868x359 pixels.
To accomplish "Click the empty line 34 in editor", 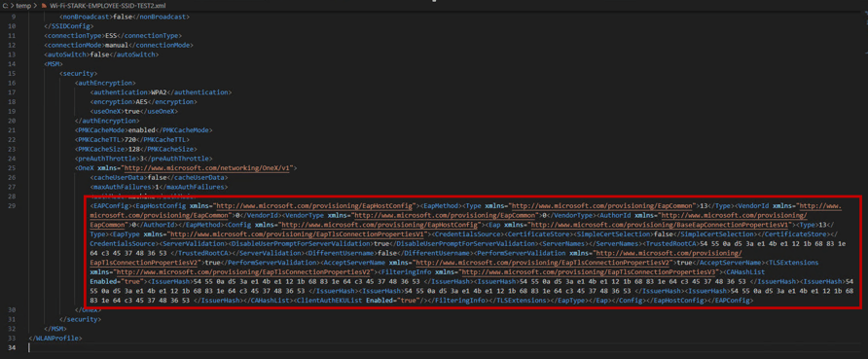I will pos(443,347).
